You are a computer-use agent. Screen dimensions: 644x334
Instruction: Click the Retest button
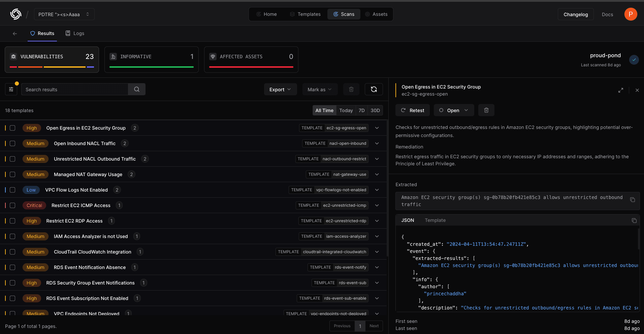click(x=413, y=110)
